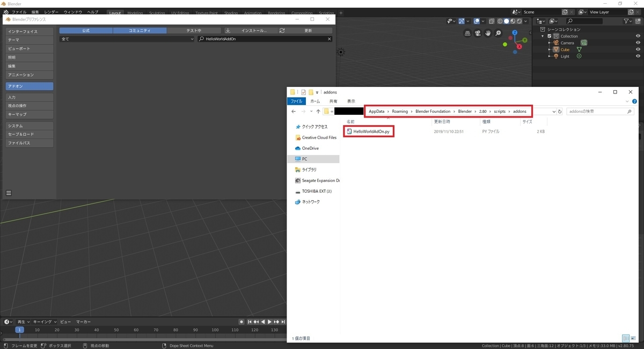
Task: Click the zoom view magnifier icon
Action: [498, 33]
